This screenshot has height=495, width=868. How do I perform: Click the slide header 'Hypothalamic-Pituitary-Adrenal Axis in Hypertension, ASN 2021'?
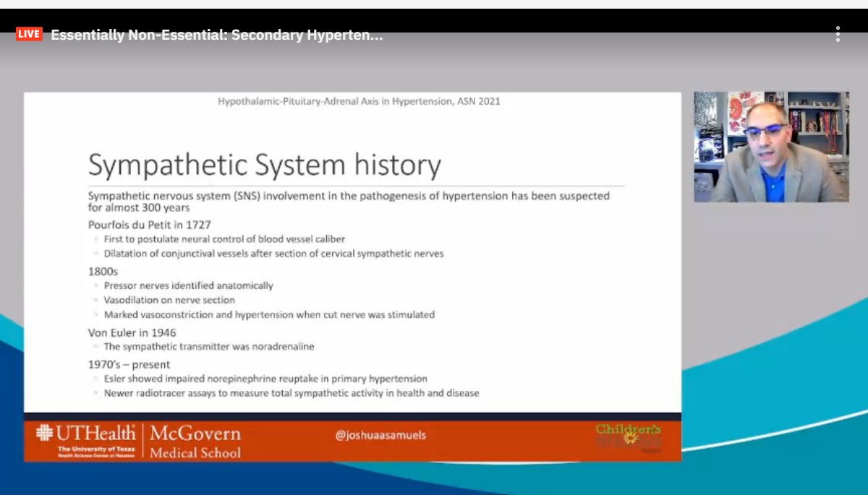coord(359,101)
